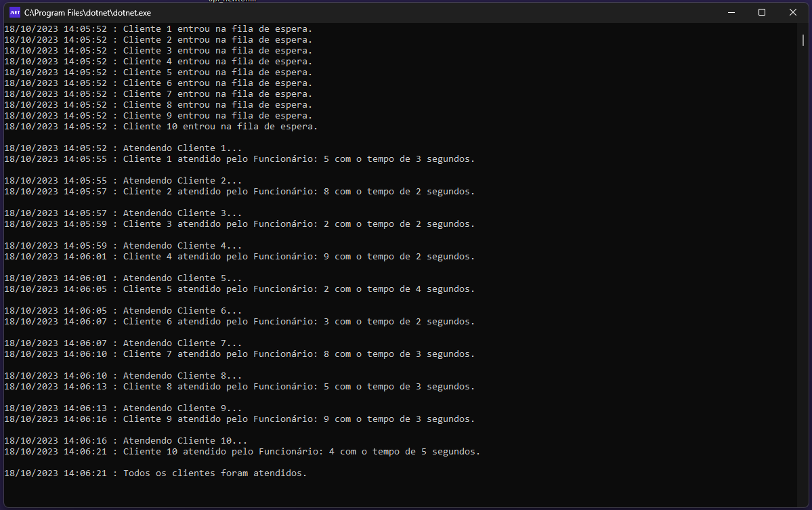The height and width of the screenshot is (510, 812).
Task: Maximize the dotnet.exe console window
Action: [x=762, y=12]
